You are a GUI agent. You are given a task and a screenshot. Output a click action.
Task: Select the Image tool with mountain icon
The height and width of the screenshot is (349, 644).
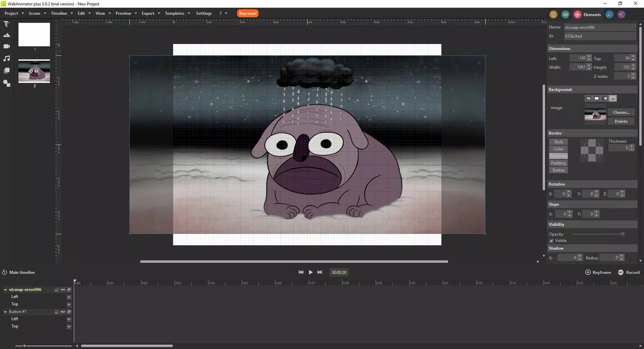tap(7, 35)
